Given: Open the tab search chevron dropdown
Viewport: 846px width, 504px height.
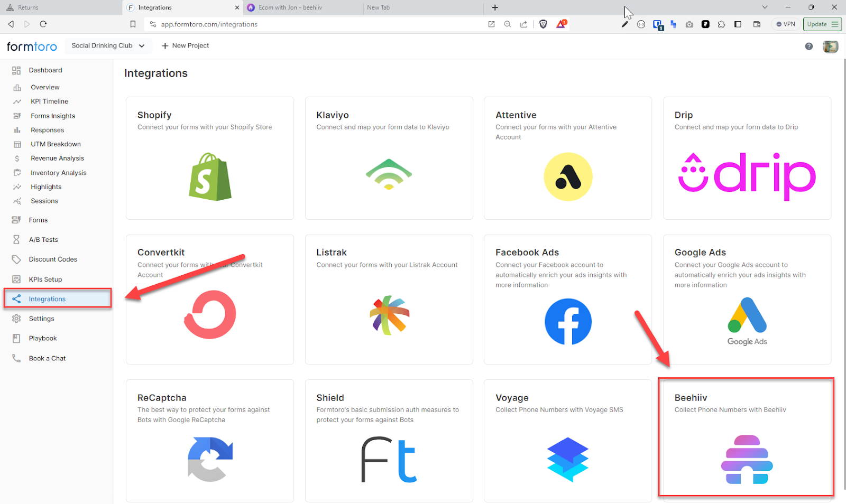Looking at the screenshot, I should [x=765, y=7].
